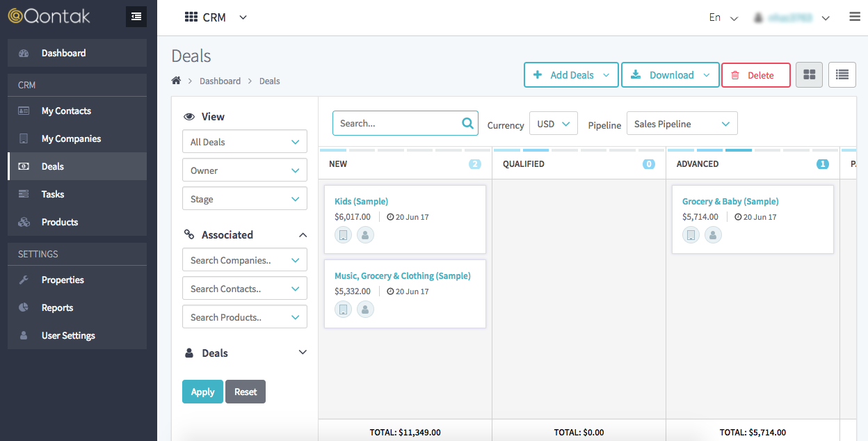The width and height of the screenshot is (868, 441).
Task: Open the Search Companies dropdown
Action: [245, 260]
